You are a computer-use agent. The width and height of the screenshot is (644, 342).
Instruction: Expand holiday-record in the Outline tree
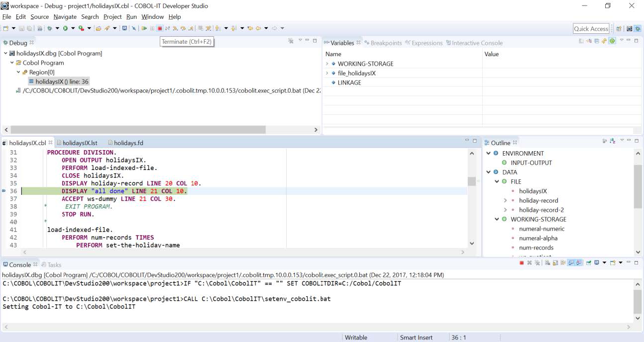[505, 200]
